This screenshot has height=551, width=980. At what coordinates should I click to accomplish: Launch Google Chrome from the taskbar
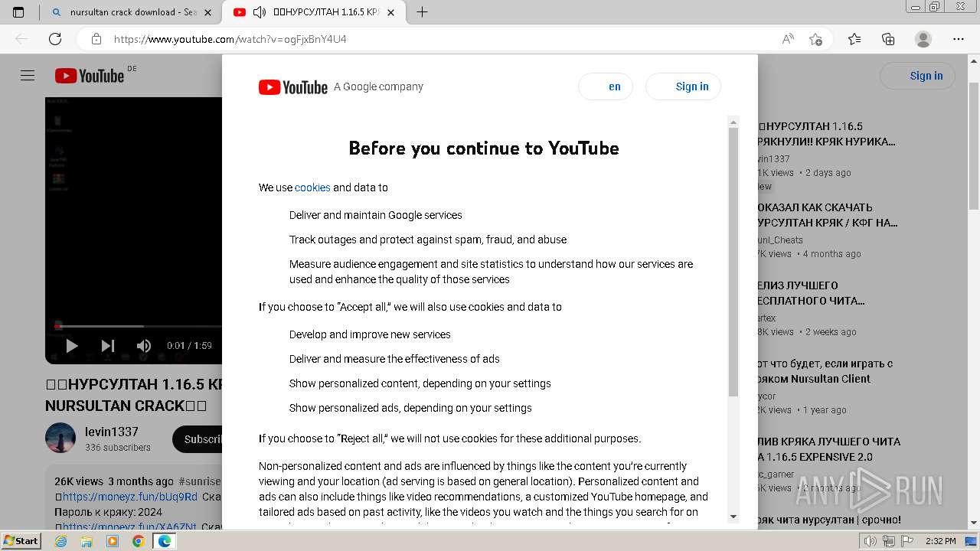coord(139,541)
